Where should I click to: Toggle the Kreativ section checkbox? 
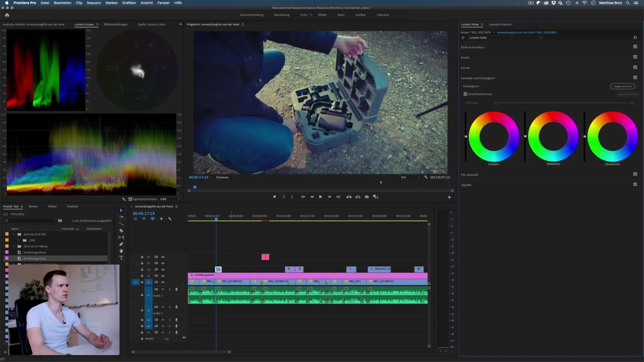pos(635,57)
